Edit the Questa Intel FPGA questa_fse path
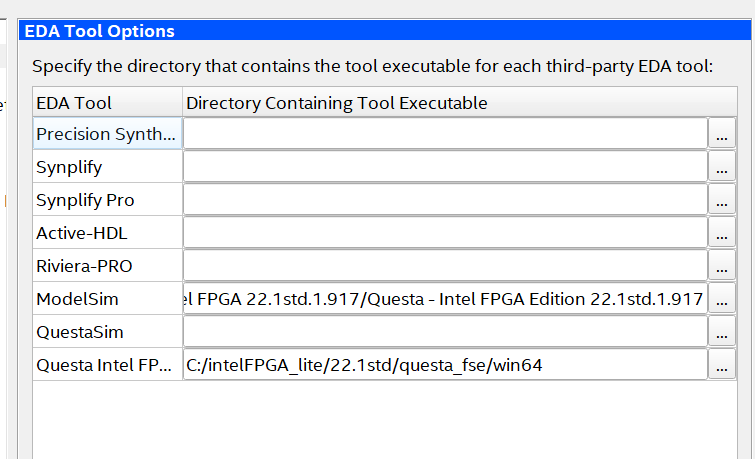This screenshot has height=459, width=755. (x=445, y=365)
